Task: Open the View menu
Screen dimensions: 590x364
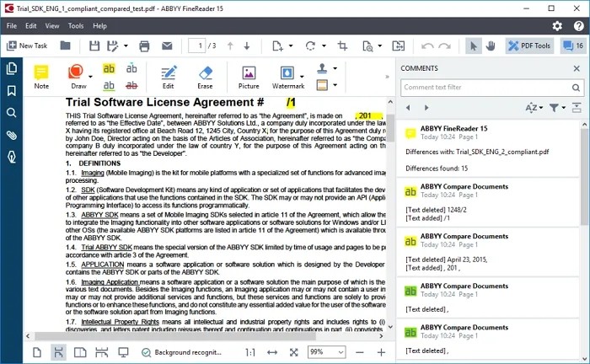Action: click(x=52, y=26)
